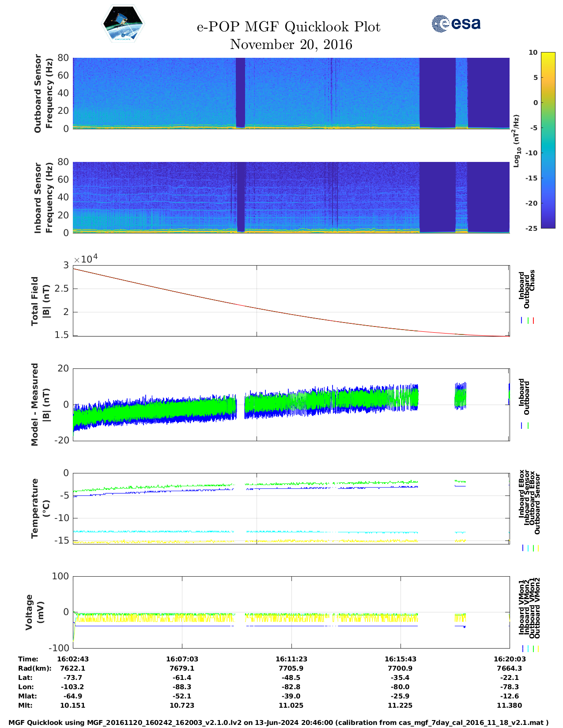The height and width of the screenshot is (728, 563).
Task: Click the Inboard Sensor spectrogram panel
Action: click(x=291, y=197)
